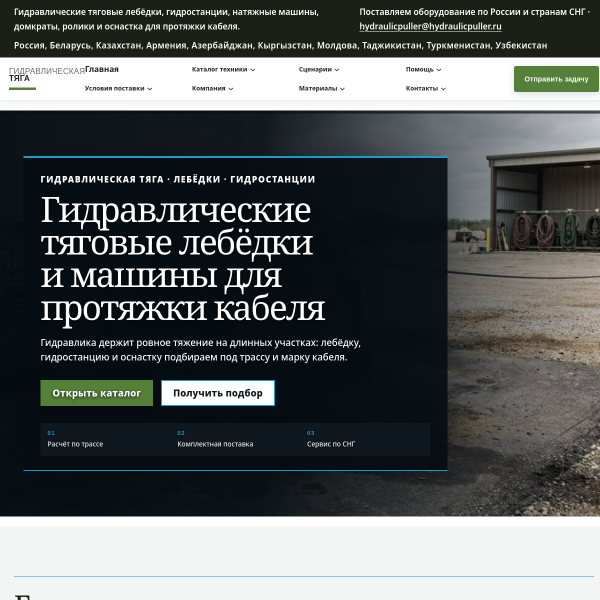Click the Открыть каталог button

[x=96, y=393]
